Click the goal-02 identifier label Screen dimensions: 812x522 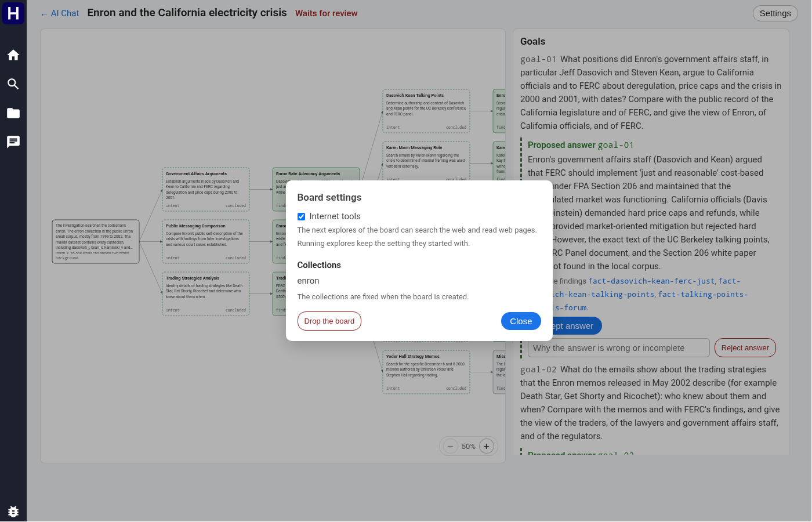click(538, 369)
